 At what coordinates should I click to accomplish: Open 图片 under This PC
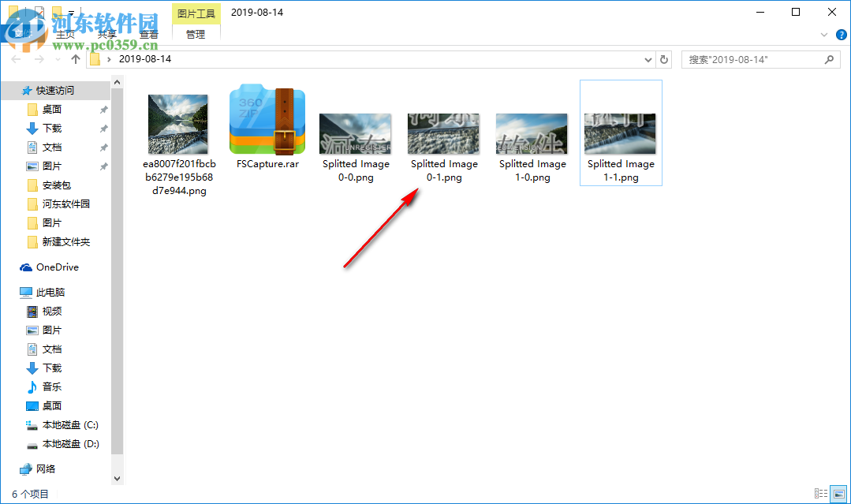click(x=52, y=330)
